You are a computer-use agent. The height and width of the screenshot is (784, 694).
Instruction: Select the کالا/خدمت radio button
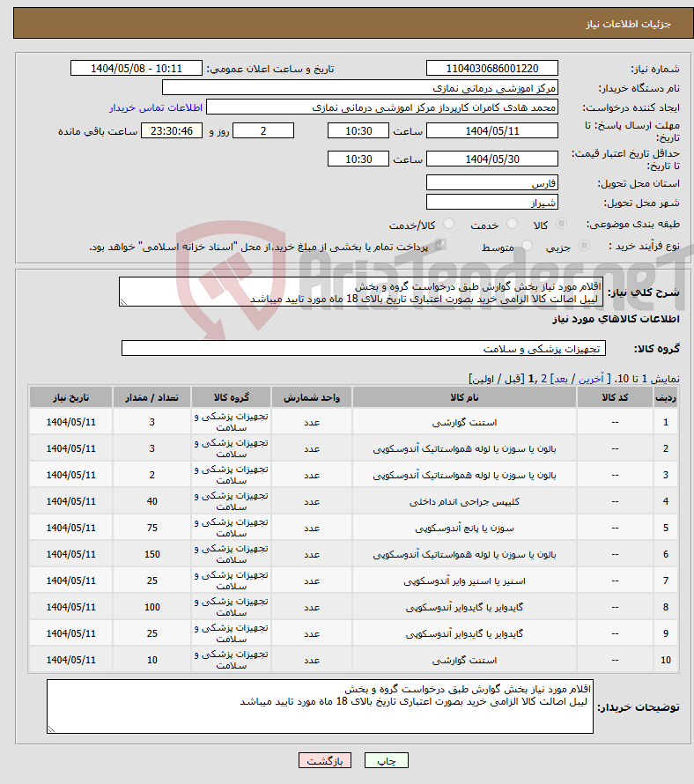click(x=448, y=224)
